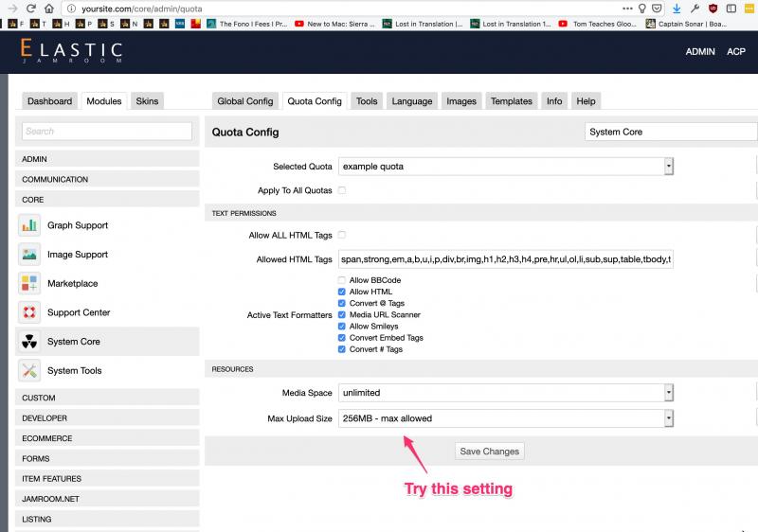
Task: Open the Skins tab
Action: 147,101
